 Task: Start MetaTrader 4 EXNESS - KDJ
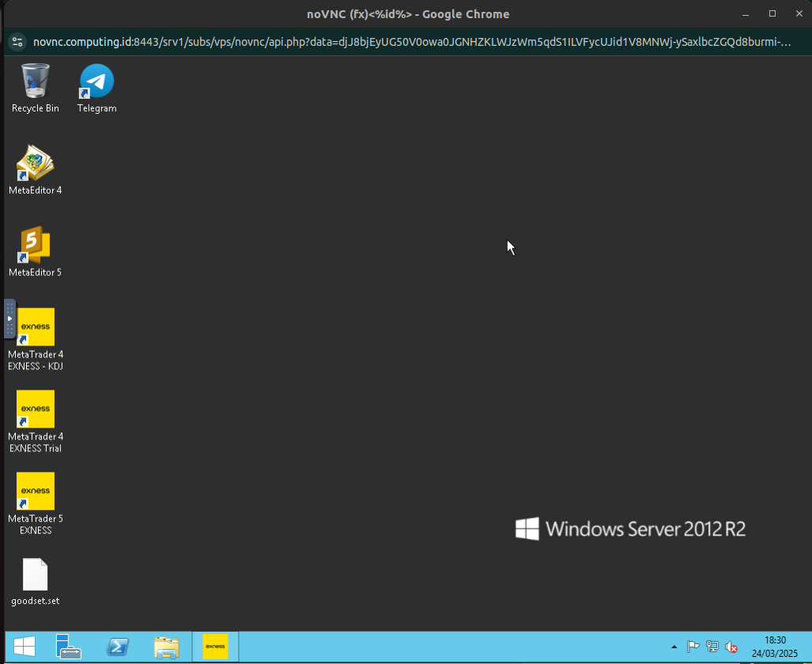[x=35, y=326]
